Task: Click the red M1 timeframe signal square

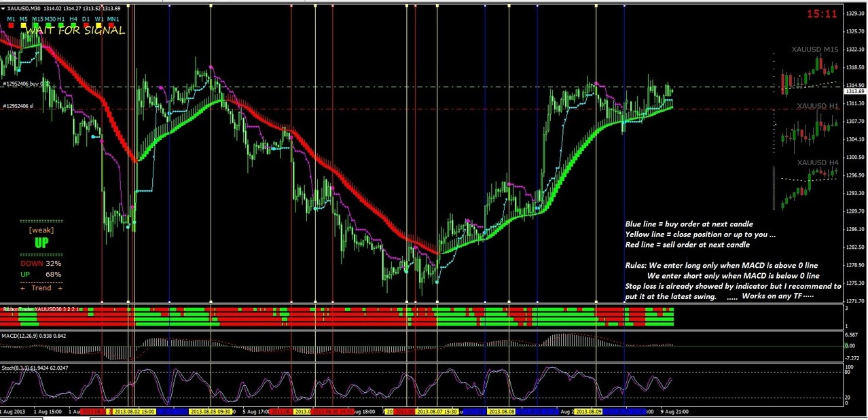Action: [11, 25]
